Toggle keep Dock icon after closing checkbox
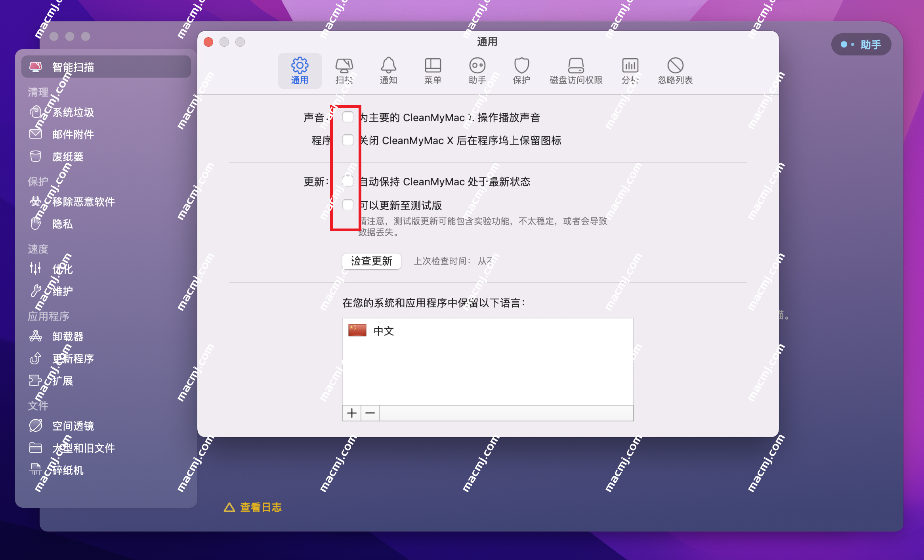 click(347, 140)
